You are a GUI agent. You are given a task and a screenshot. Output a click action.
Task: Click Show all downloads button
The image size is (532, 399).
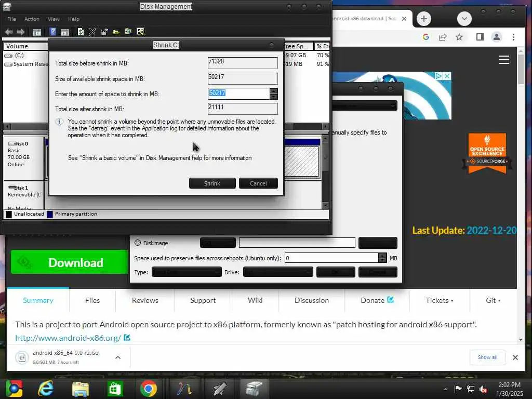pos(487,357)
